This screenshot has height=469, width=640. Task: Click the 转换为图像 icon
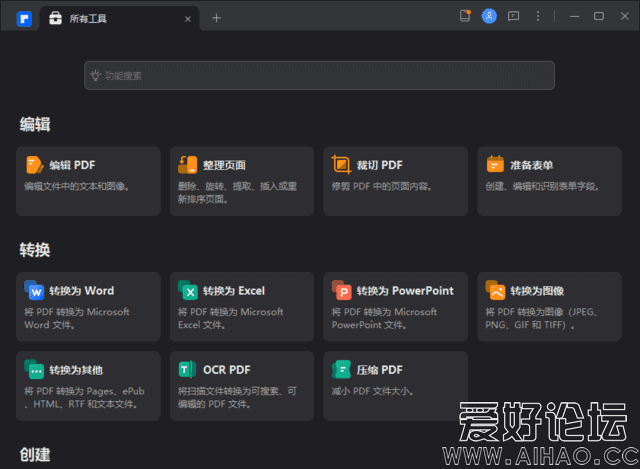[495, 290]
